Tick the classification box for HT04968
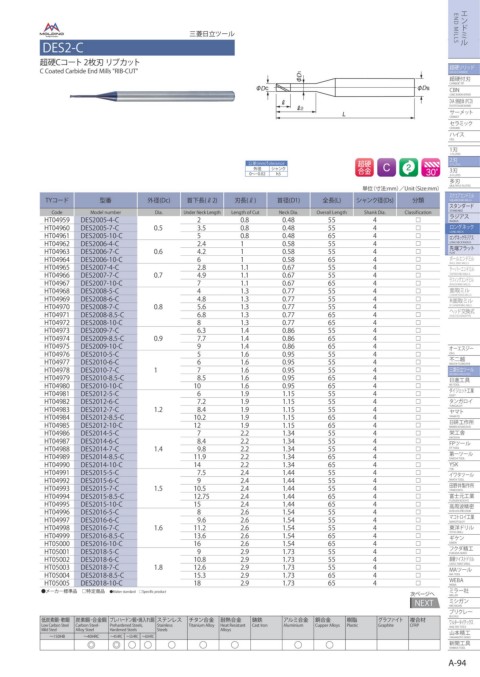This screenshot has width=480, height=677. [418, 291]
